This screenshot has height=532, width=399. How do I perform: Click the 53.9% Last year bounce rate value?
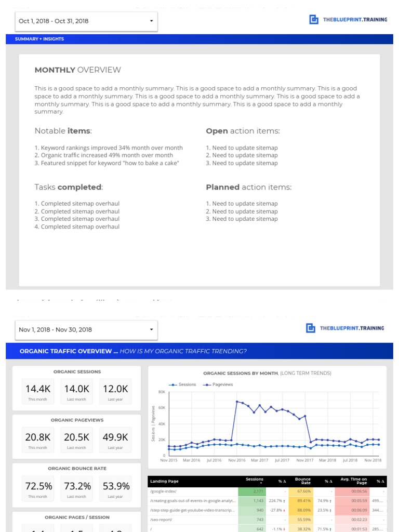tap(116, 486)
